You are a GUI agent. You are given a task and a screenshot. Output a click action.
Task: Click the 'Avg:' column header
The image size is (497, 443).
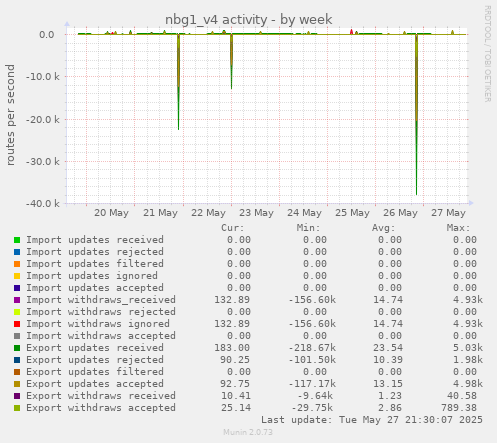click(383, 228)
